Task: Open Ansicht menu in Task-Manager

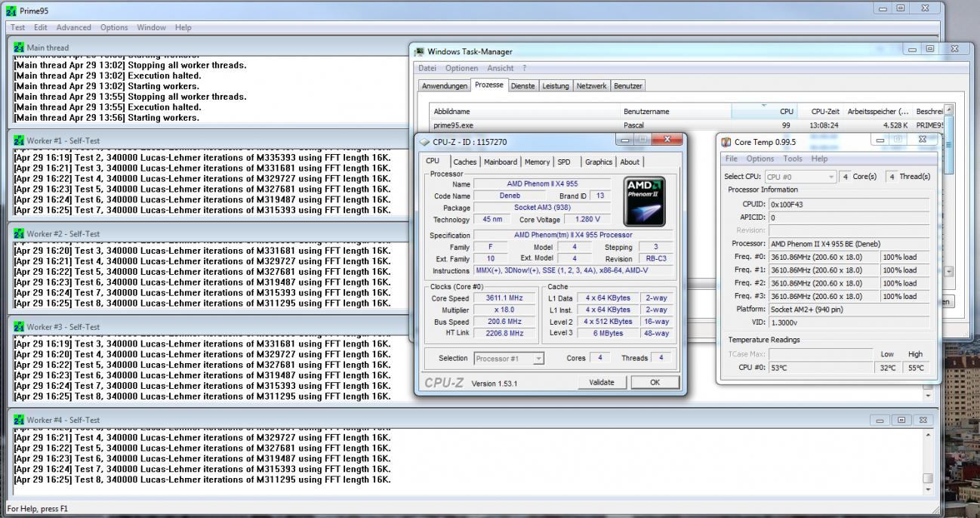Action: pos(500,68)
